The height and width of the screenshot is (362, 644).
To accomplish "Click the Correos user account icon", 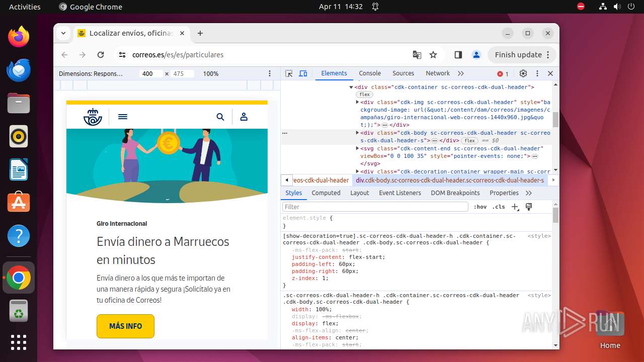I will [244, 117].
